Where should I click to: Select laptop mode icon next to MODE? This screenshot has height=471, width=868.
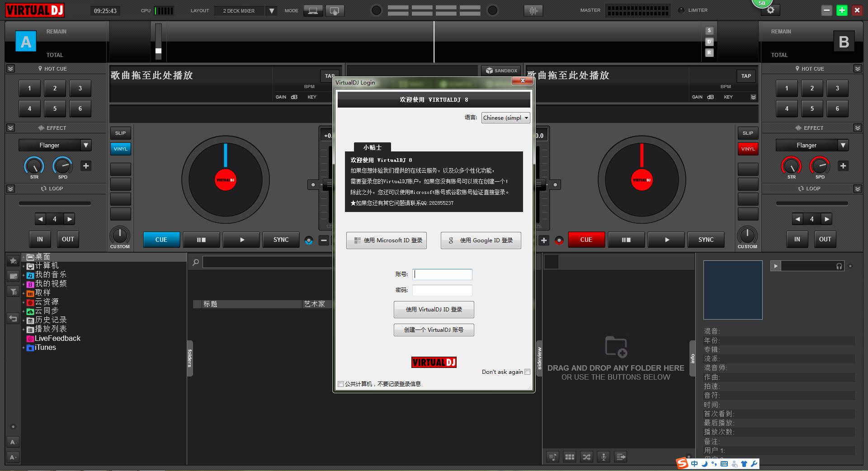click(313, 10)
